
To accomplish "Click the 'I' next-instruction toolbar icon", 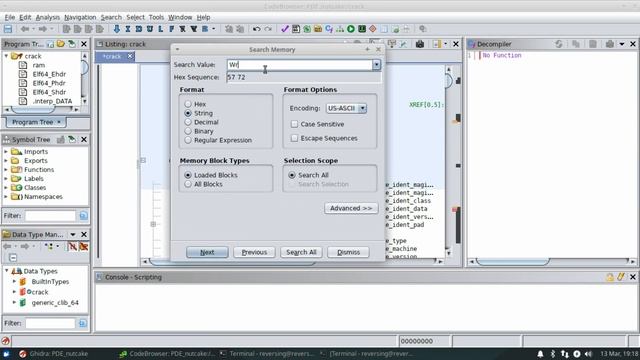I will [x=128, y=29].
